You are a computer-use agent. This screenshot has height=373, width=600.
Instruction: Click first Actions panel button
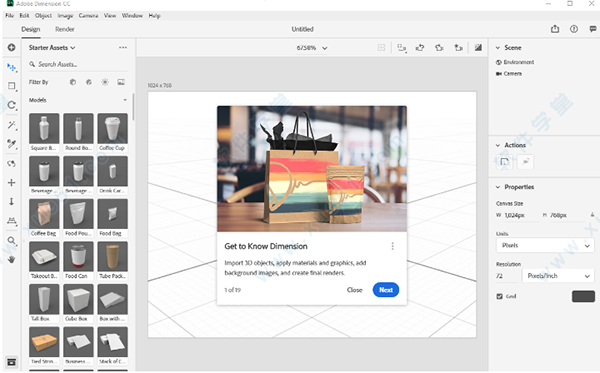[x=504, y=162]
